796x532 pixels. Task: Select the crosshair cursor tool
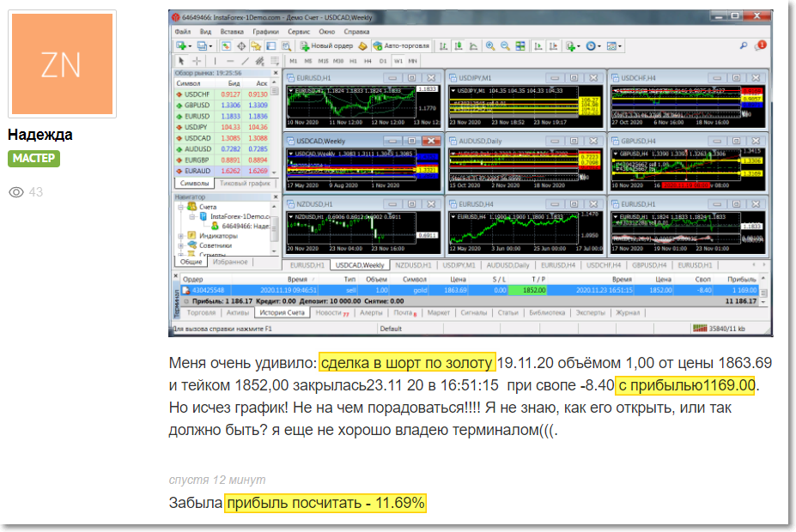(x=197, y=61)
